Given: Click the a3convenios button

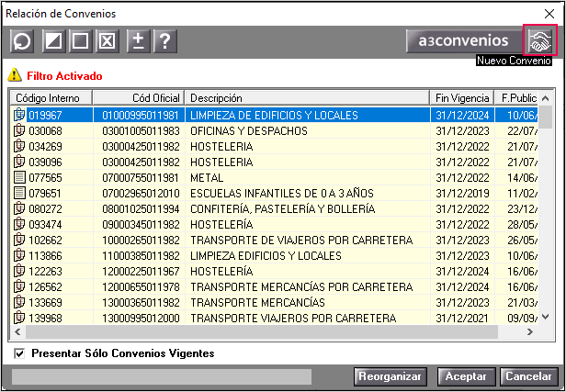Looking at the screenshot, I should pos(463,40).
